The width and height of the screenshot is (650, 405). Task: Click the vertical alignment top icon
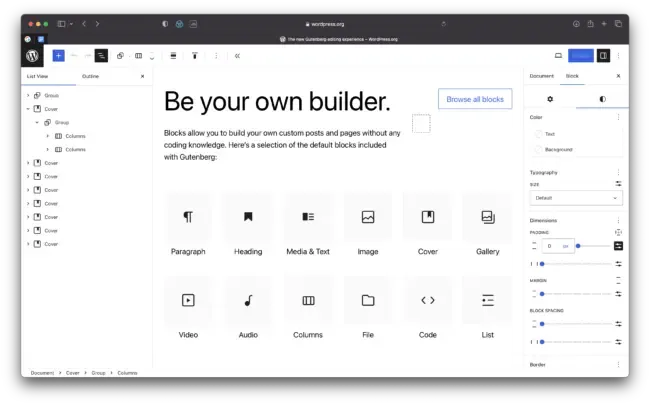(194, 56)
